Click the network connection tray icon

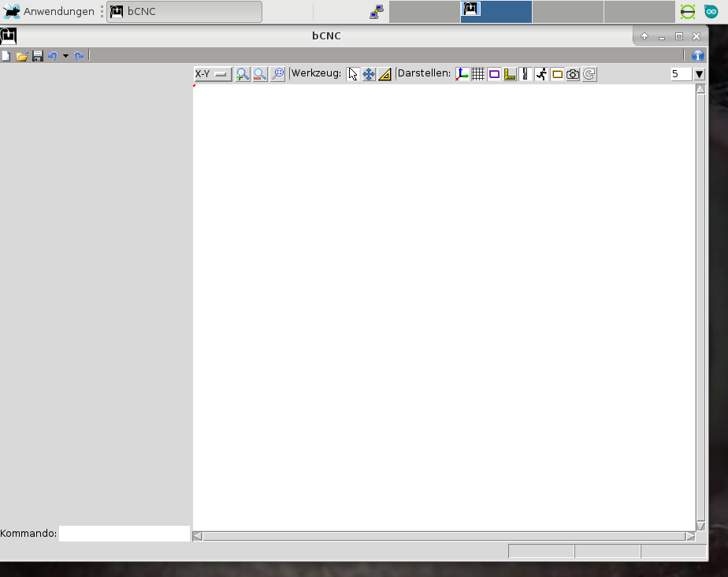click(x=377, y=12)
